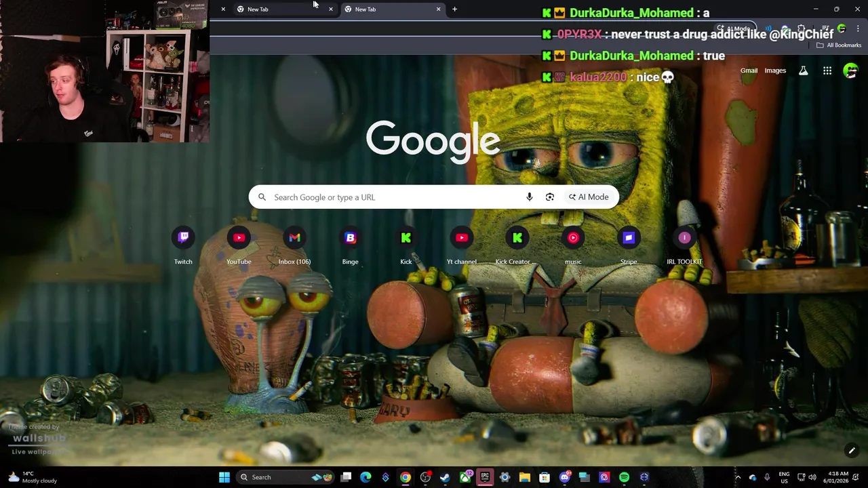Open the Twitch shortcut tile
This screenshot has height=488, width=868.
click(x=183, y=246)
